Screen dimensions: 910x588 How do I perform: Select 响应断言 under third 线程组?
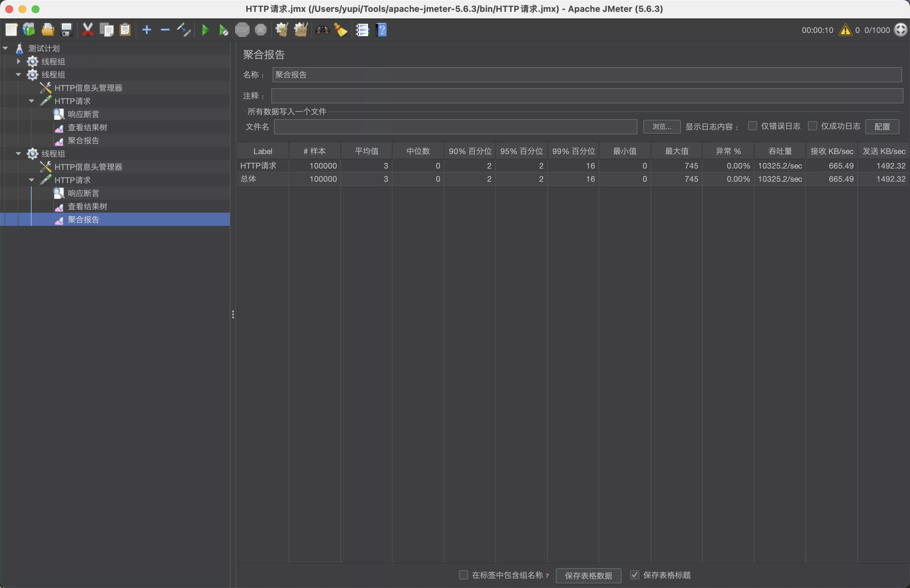pos(83,193)
